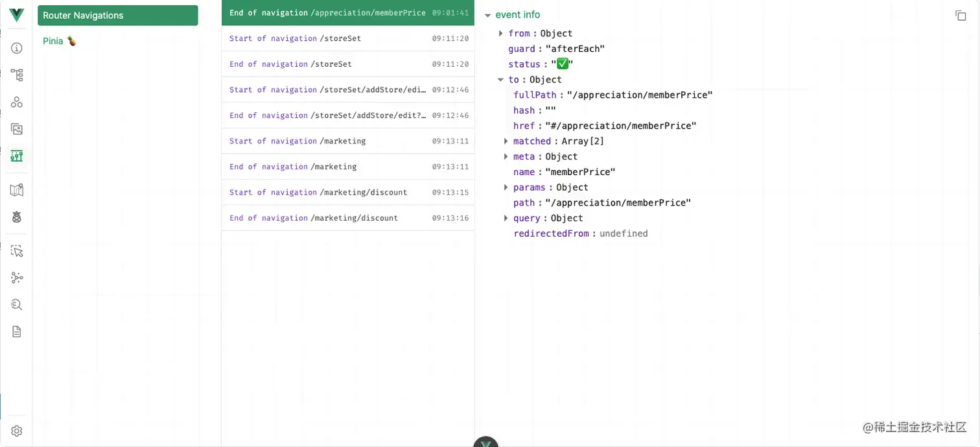980x447 pixels.
Task: Open the component tree icon
Action: 17,75
